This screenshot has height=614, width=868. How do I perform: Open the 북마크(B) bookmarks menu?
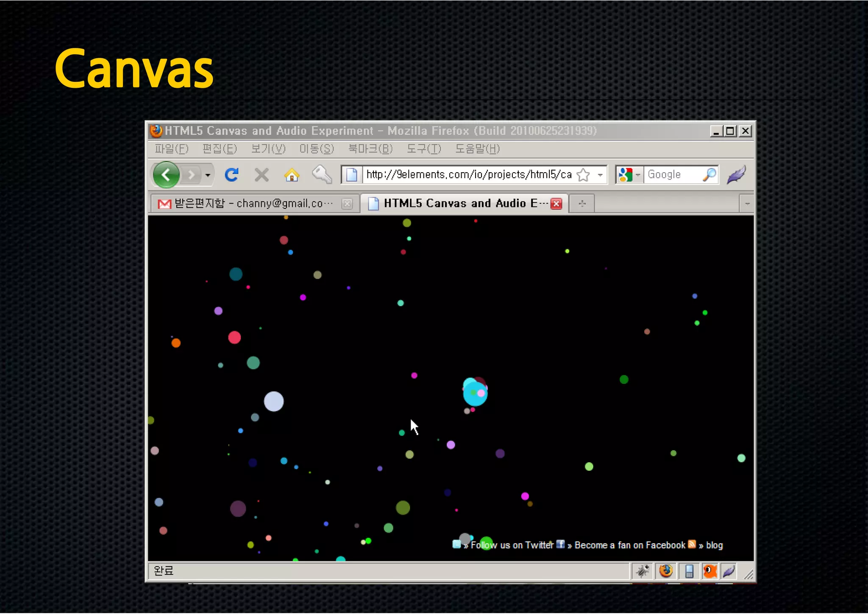(x=370, y=149)
